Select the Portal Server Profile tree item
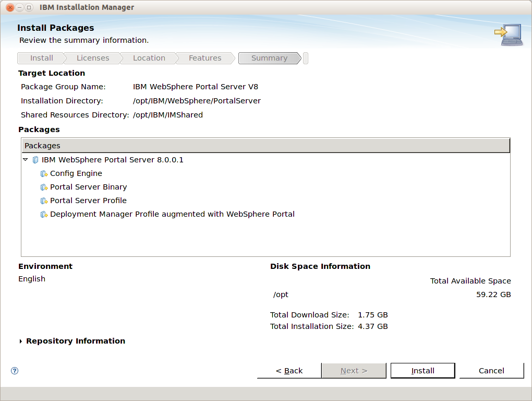 (88, 200)
